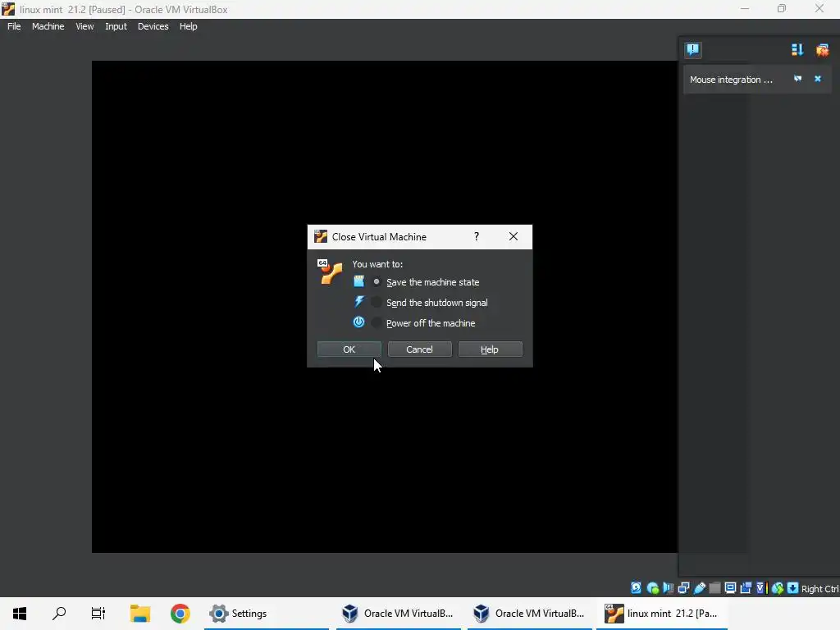Image resolution: width=840 pixels, height=630 pixels.
Task: Toggle the notification center icon
Action: coord(692,50)
